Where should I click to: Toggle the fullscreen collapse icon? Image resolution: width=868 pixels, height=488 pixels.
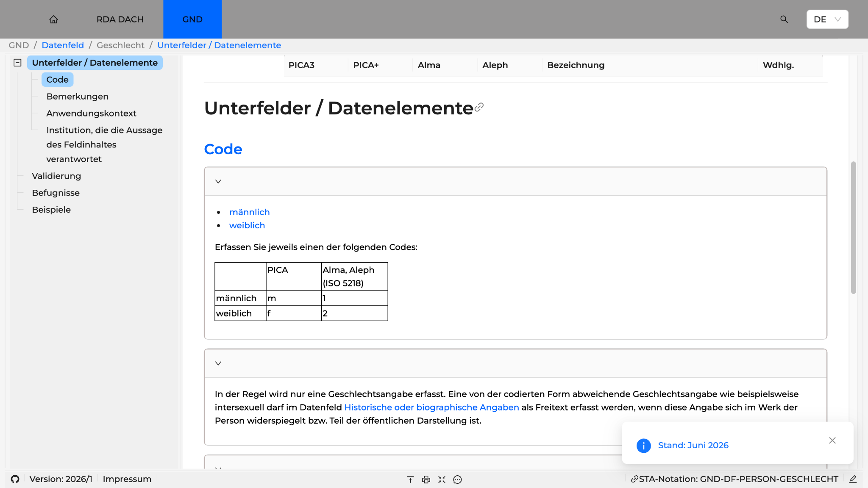tap(442, 480)
